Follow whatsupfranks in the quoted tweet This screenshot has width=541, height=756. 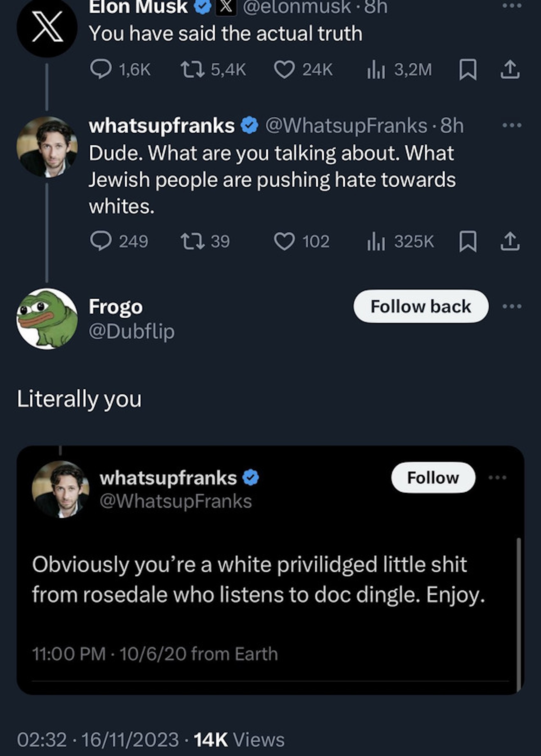tap(433, 478)
